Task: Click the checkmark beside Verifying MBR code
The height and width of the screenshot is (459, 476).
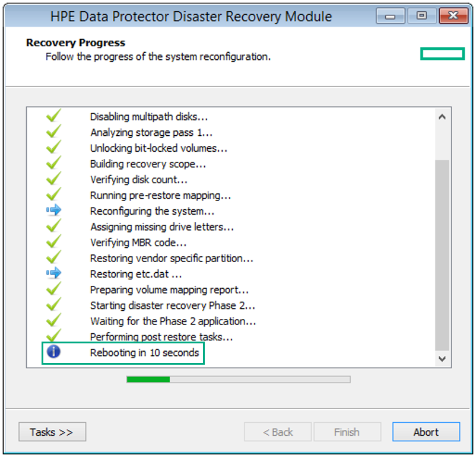Action: click(x=54, y=241)
